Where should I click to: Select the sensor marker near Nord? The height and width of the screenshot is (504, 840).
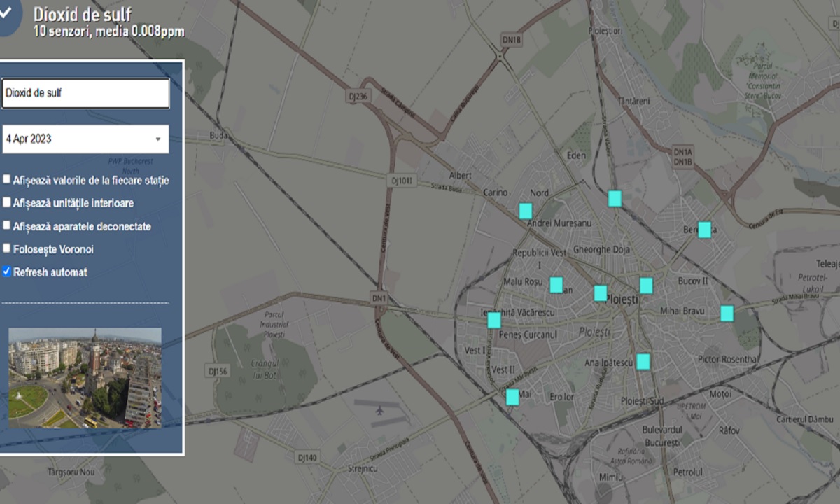(x=526, y=211)
